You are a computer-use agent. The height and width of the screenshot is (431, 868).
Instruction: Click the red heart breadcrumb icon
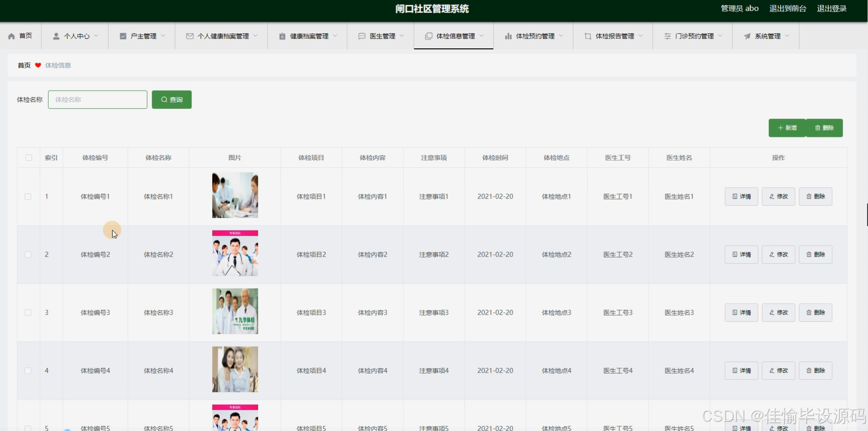(x=38, y=65)
